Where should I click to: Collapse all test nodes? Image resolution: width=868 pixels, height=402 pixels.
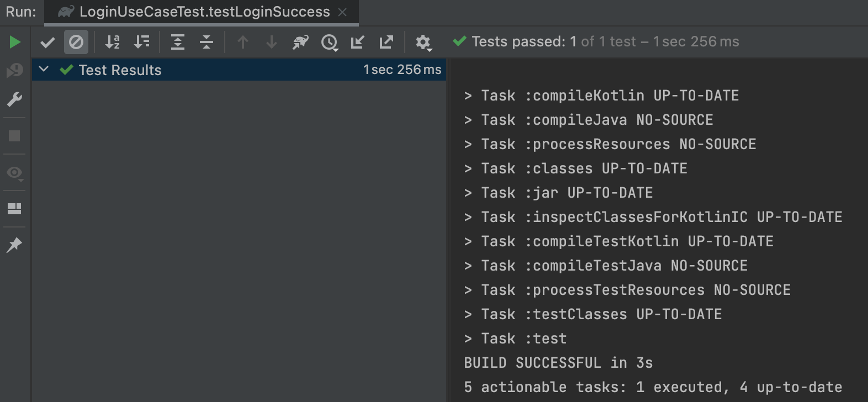(207, 42)
